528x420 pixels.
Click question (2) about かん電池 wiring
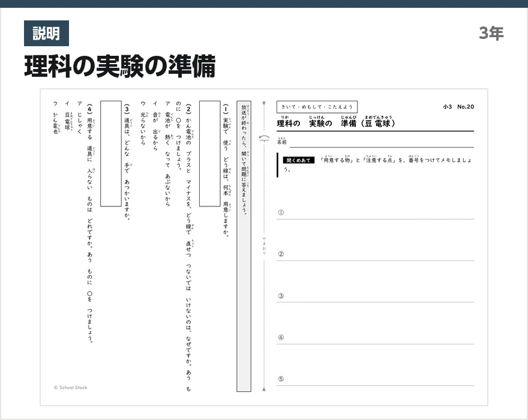[x=184, y=248]
